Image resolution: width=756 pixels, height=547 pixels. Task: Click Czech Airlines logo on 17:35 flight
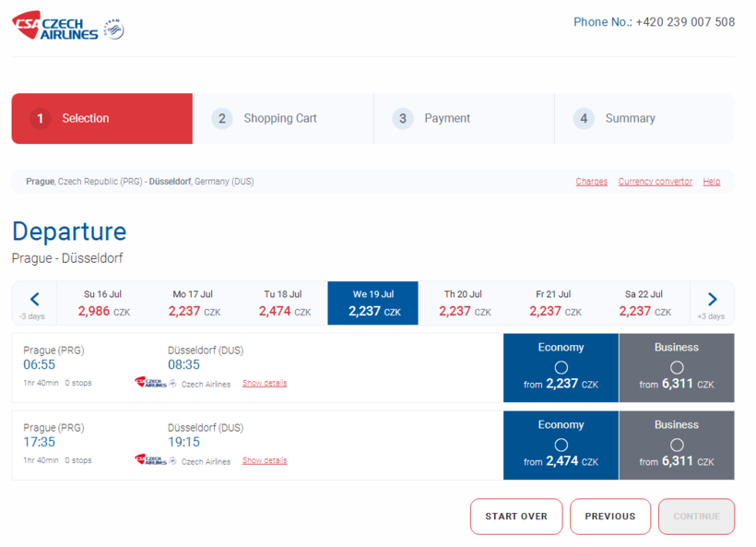click(150, 460)
